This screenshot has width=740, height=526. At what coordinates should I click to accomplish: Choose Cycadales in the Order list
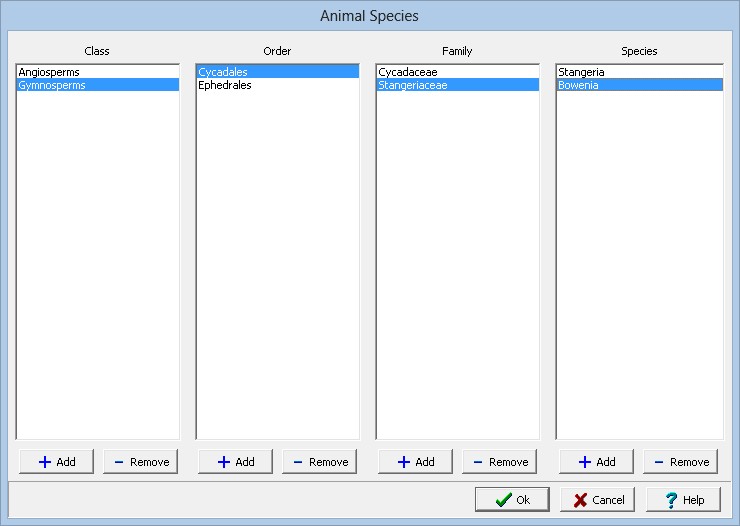coord(223,72)
